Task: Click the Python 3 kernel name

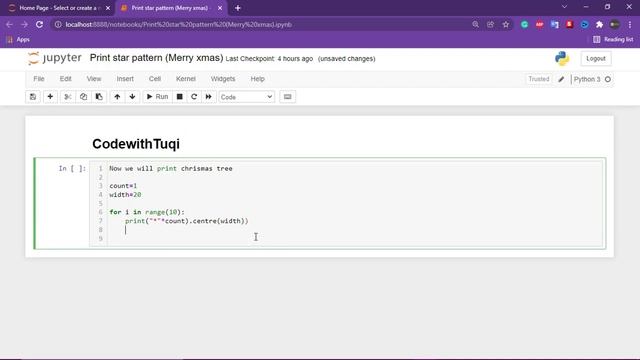Action: [587, 79]
